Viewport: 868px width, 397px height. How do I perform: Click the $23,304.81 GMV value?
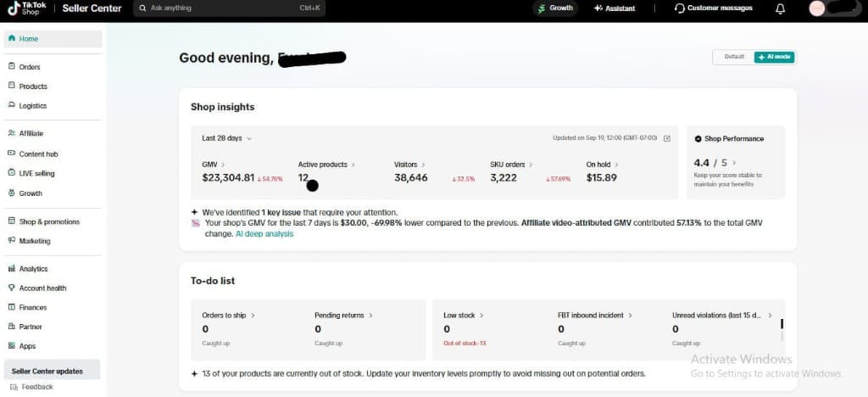(x=228, y=178)
